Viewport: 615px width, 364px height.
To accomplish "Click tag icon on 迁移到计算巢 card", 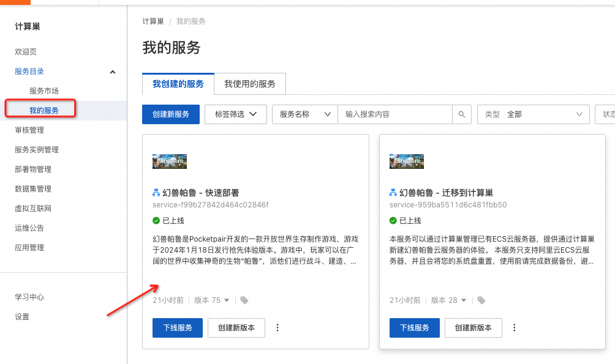I will [481, 300].
